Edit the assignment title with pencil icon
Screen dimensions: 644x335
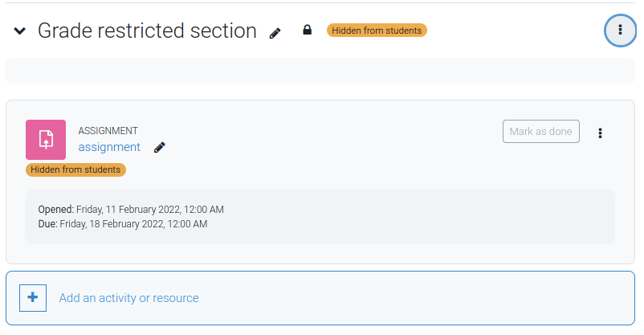[159, 147]
